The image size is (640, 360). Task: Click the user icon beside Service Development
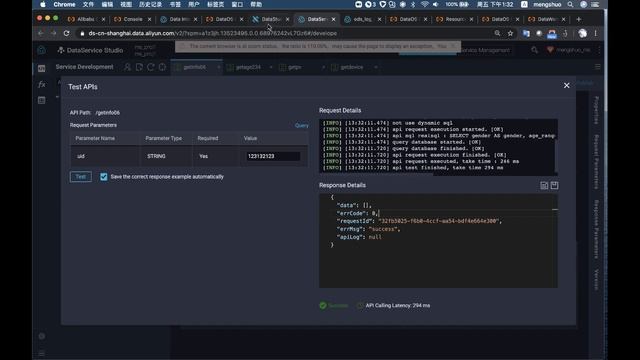(127, 67)
